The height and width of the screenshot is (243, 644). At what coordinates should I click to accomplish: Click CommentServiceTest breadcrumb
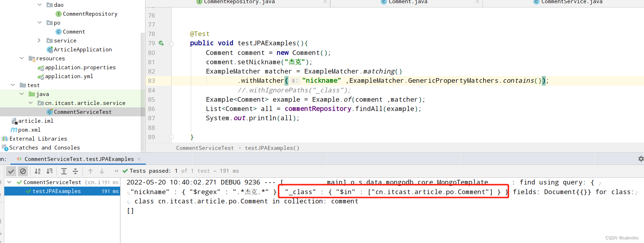tap(205, 148)
